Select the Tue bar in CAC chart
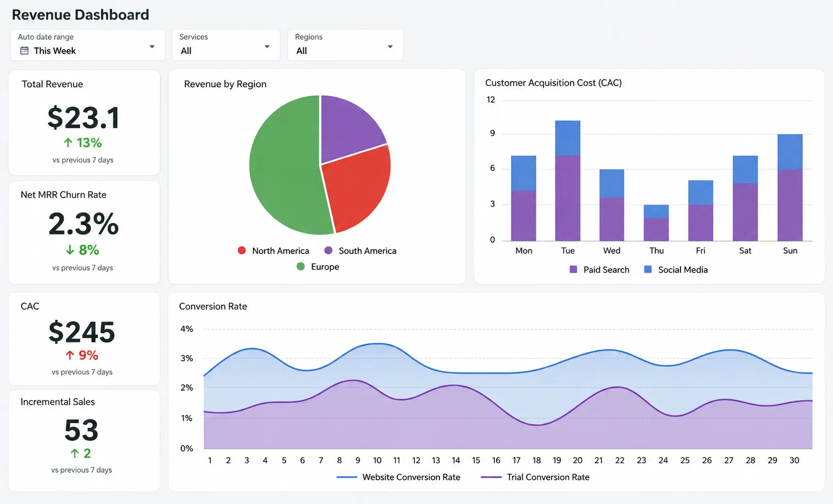This screenshot has width=833, height=504. (x=568, y=181)
